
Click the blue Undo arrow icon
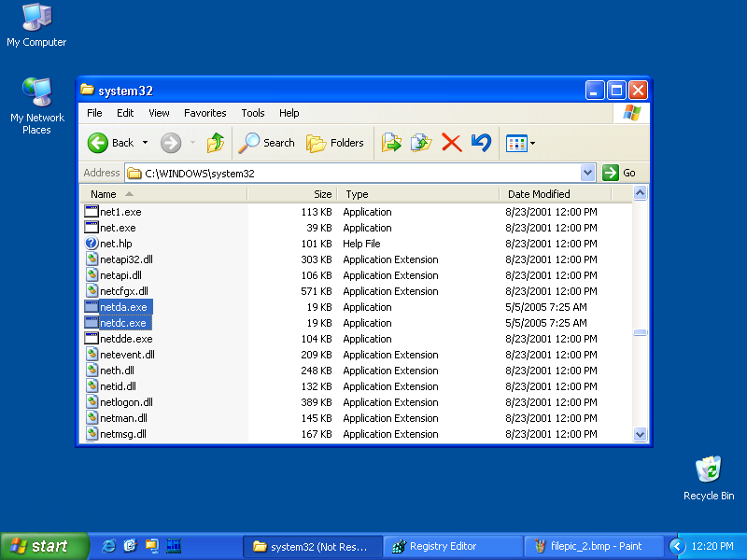(x=481, y=143)
